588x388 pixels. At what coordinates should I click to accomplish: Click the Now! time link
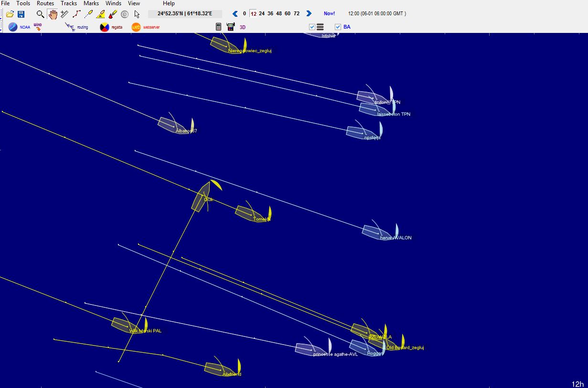(329, 14)
